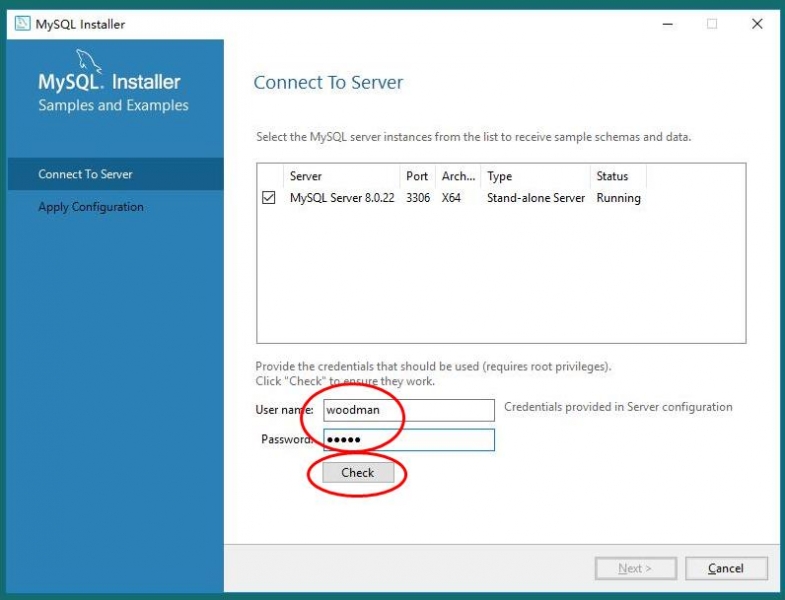Click the MySQL Installer title bar icon
785x600 pixels.
pos(22,24)
